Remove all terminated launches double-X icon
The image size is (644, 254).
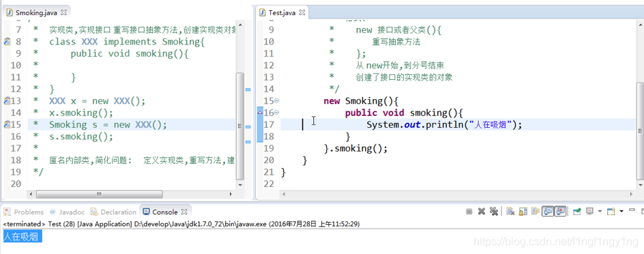click(x=494, y=211)
